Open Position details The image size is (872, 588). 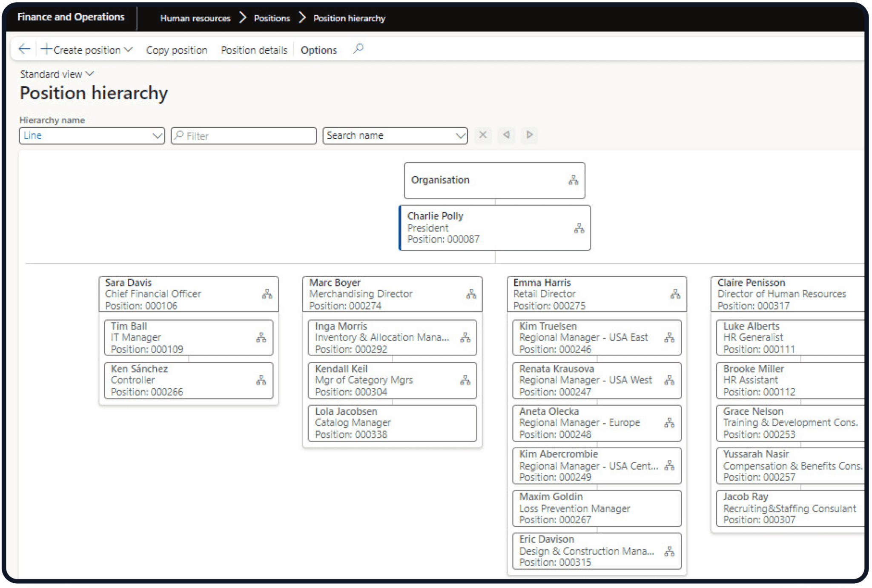tap(254, 50)
